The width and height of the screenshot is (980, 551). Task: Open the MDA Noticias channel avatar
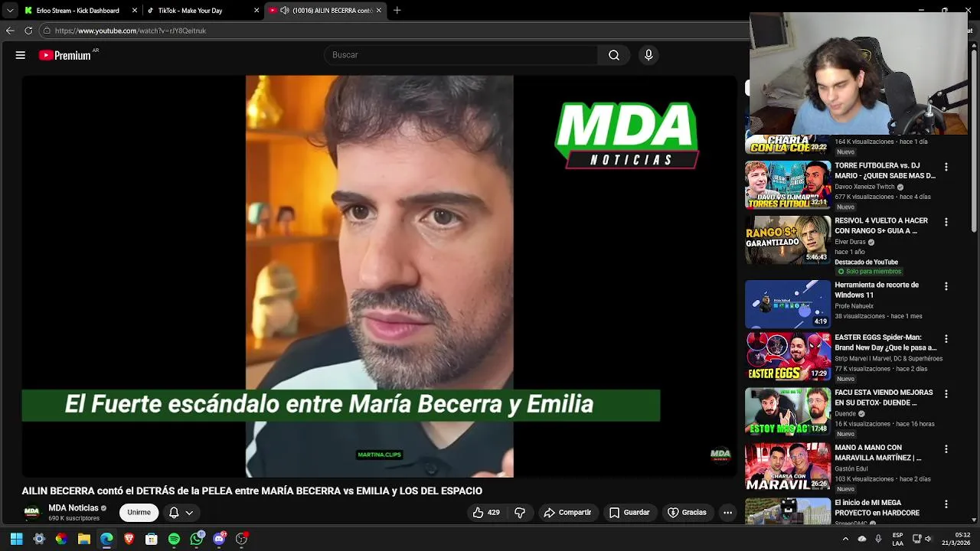31,513
